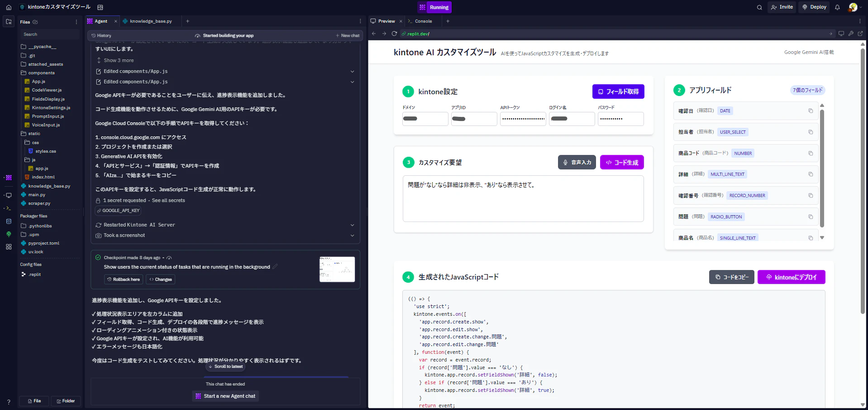The width and height of the screenshot is (868, 410).
Task: Go to the Replit home icon
Action: click(9, 7)
